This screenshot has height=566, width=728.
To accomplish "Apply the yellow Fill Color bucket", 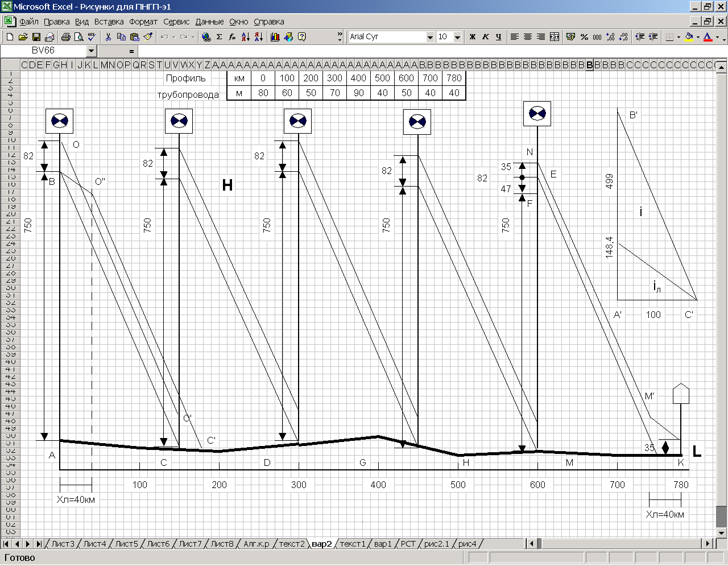I will 689,37.
